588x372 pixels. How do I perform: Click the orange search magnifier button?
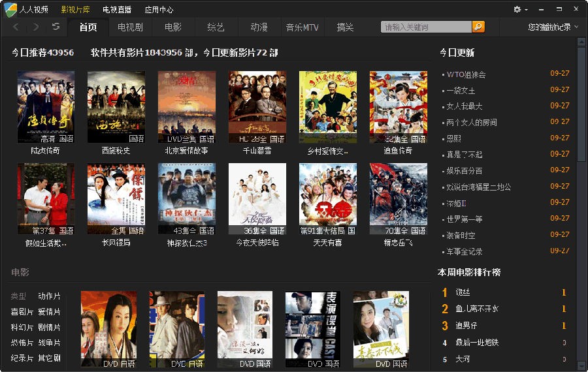(478, 27)
